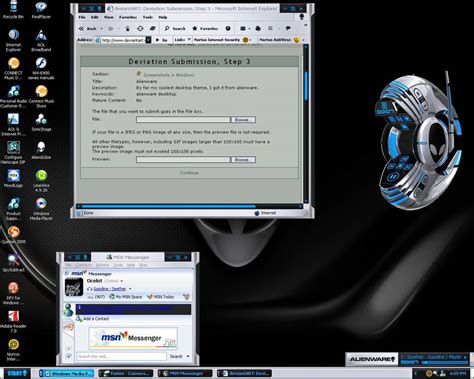Open the Mail dropdown arrow in IE

click(x=249, y=29)
